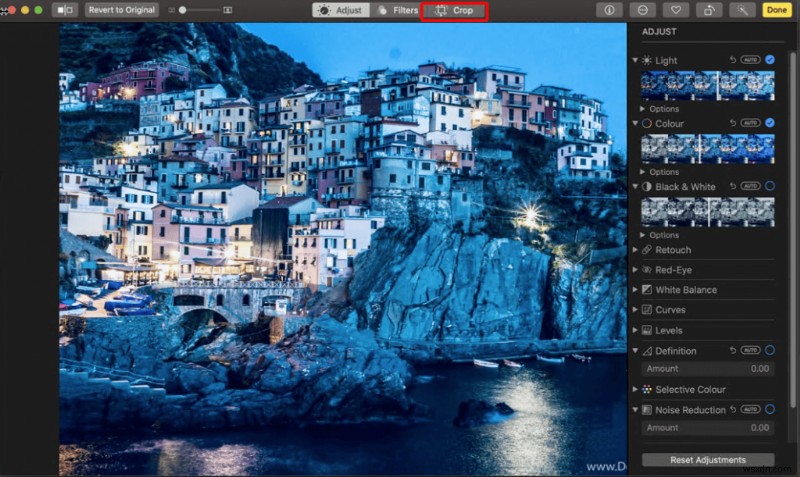Viewport: 800px width, 477px height.
Task: Click the Colour filmstrip slider
Action: pos(708,148)
